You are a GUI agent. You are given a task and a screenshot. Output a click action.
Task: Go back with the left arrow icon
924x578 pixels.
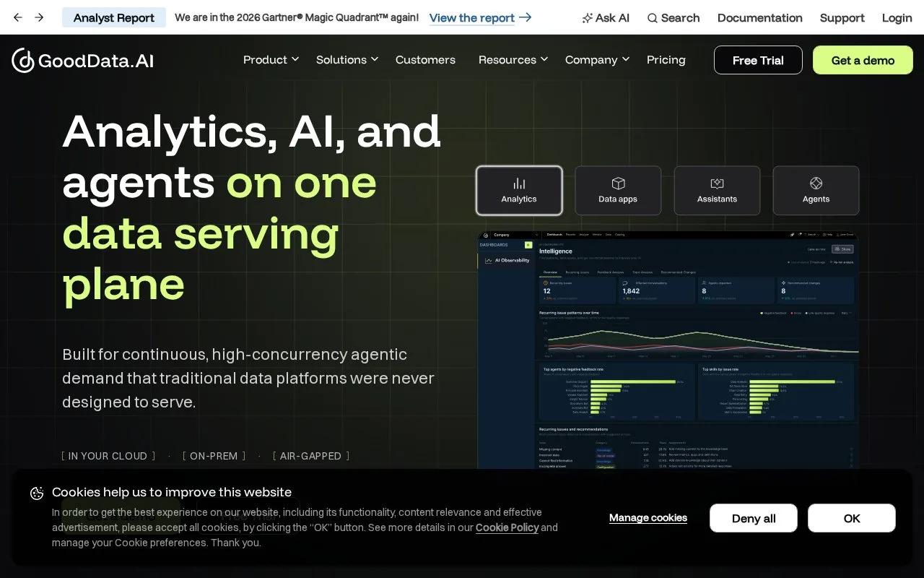point(18,17)
